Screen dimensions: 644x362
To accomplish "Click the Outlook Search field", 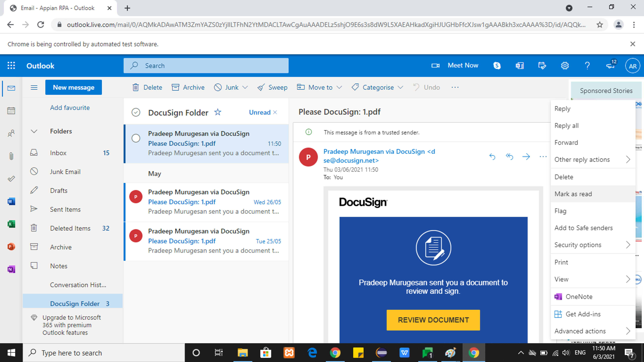I will pos(206,66).
